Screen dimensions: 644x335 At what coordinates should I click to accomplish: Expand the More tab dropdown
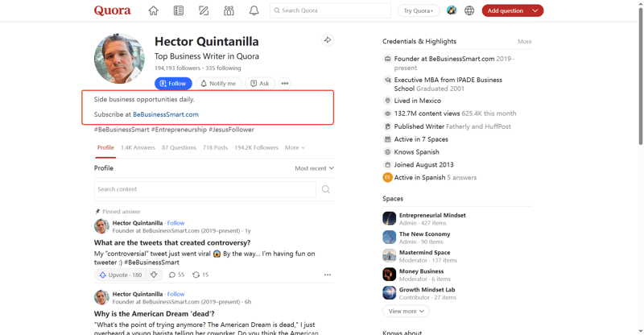pyautogui.click(x=295, y=147)
